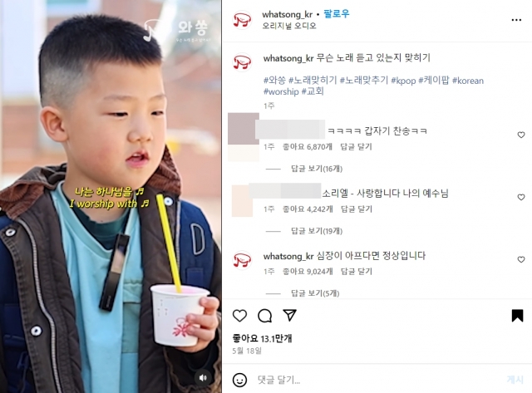Like the post with the heart icon
This screenshot has height=393, width=532.
(239, 316)
